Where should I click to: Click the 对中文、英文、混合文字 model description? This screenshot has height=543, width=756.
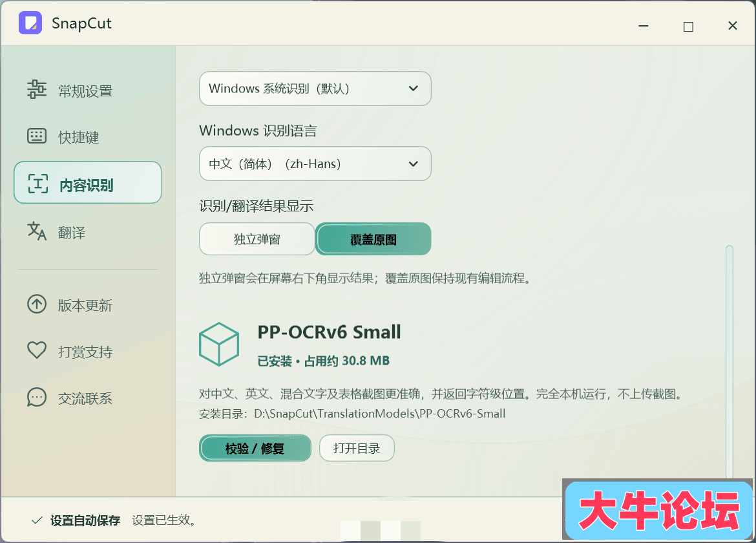[x=441, y=394]
